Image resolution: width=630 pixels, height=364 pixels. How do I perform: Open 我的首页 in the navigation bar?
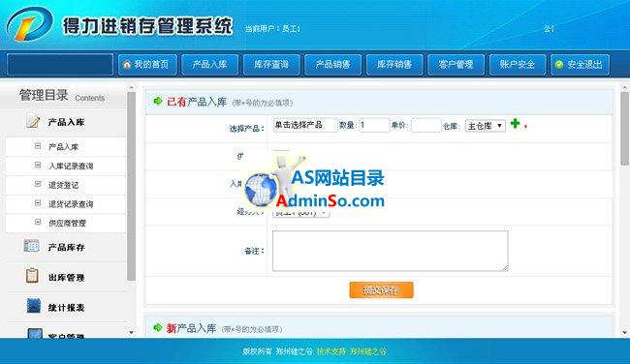tap(147, 65)
